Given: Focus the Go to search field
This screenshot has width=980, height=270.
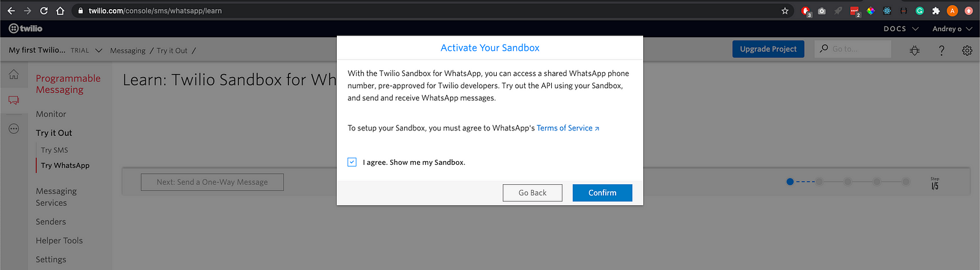Looking at the screenshot, I should [x=853, y=49].
